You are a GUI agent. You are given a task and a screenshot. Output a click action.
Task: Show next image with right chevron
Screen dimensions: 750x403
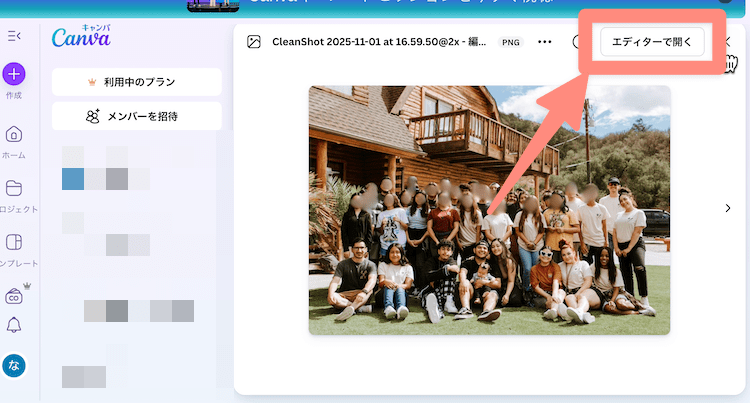tap(728, 208)
